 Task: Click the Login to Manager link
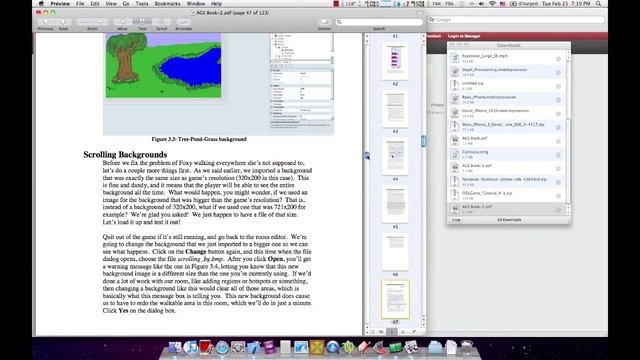point(464,36)
